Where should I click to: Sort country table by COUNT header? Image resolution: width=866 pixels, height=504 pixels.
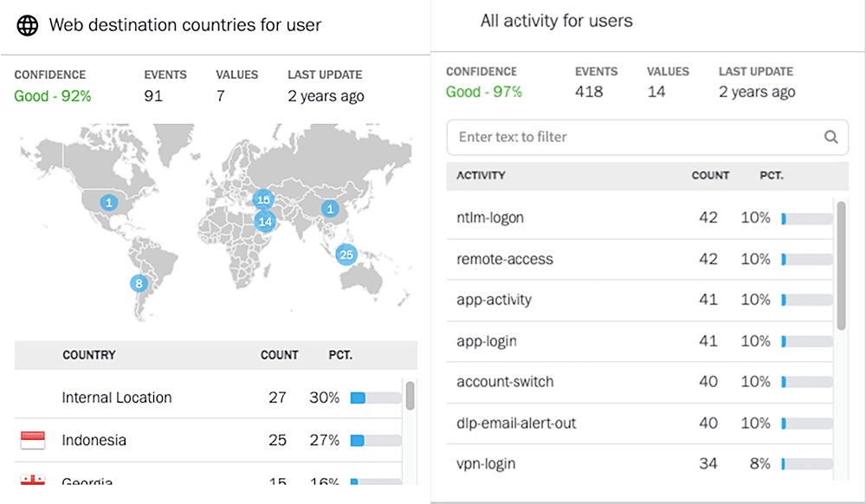pyautogui.click(x=280, y=355)
